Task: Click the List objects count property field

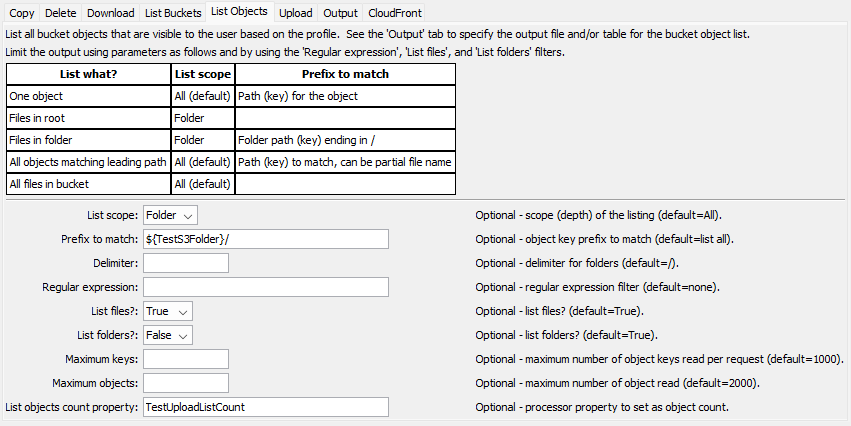Action: coord(265,407)
